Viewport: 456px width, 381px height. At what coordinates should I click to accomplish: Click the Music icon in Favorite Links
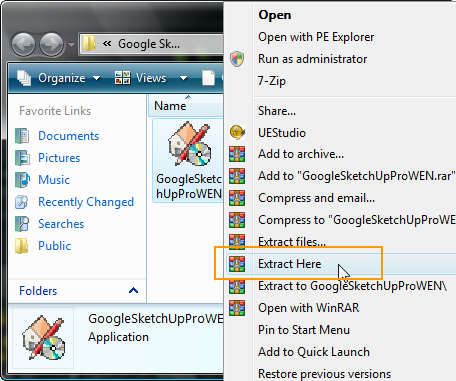22,180
